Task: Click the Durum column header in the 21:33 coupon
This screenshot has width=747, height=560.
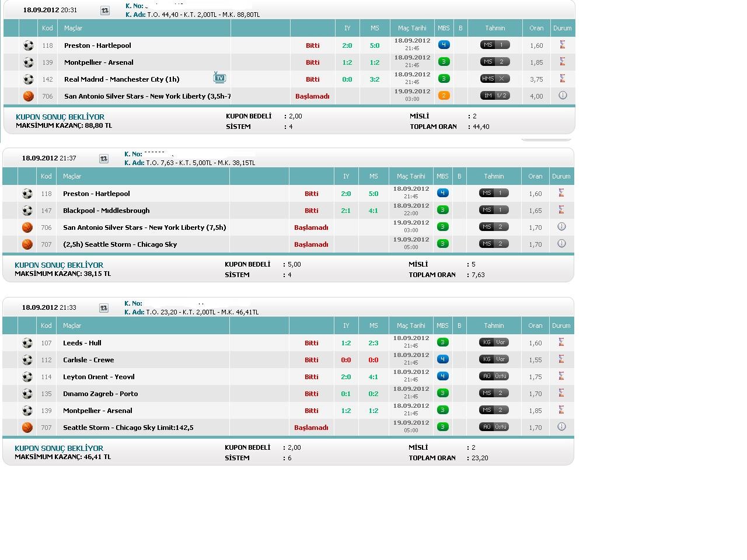Action: coord(561,325)
